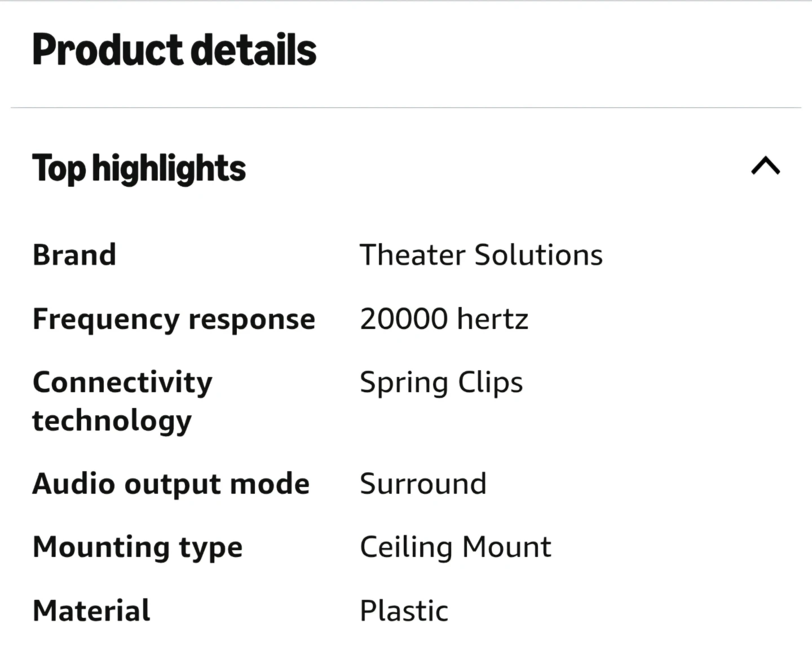This screenshot has height=654, width=812.
Task: Click the Surround value text
Action: [423, 484]
